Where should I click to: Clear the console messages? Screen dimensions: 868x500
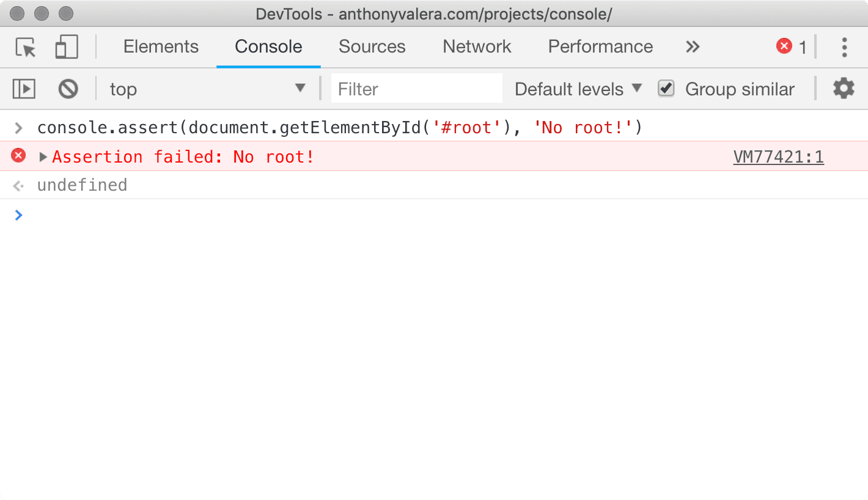68,88
